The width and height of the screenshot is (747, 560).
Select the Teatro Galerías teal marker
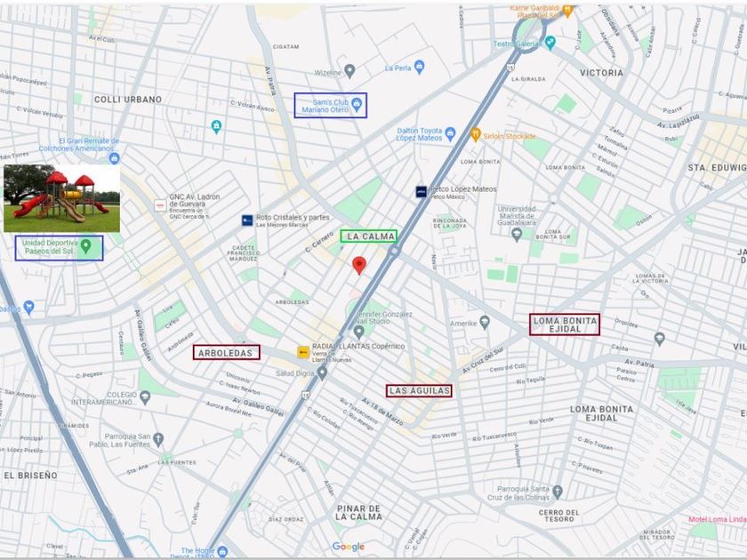tap(550, 43)
